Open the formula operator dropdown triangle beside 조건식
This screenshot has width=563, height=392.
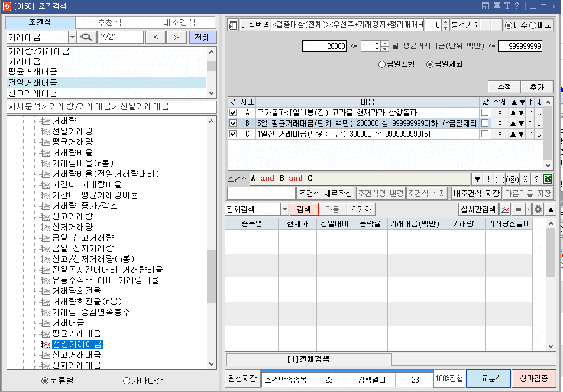pos(477,179)
